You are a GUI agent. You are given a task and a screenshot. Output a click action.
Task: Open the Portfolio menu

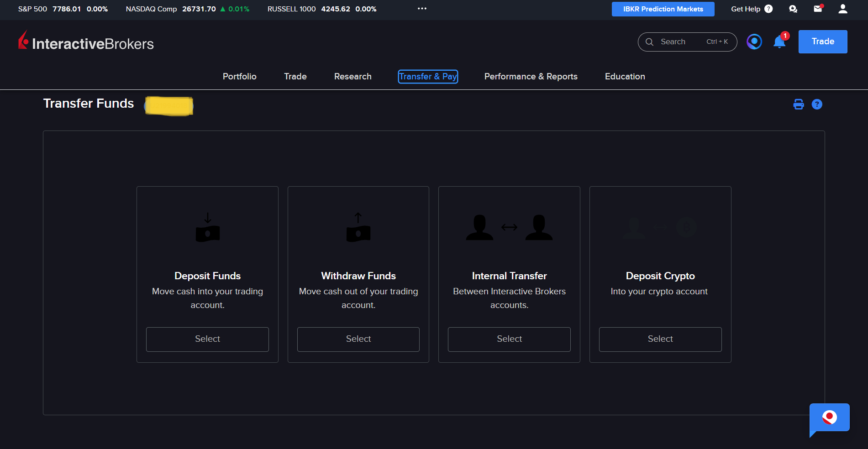coord(240,76)
